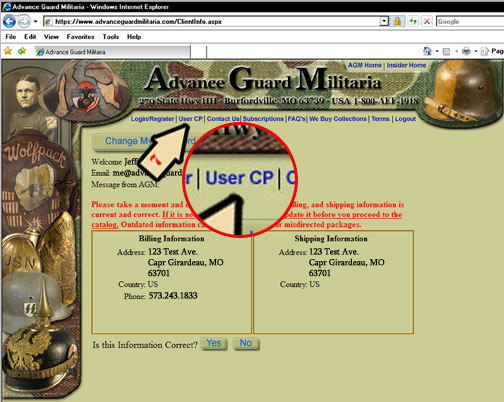Open the We Buy Collections link
This screenshot has width=504, height=402.
(338, 119)
